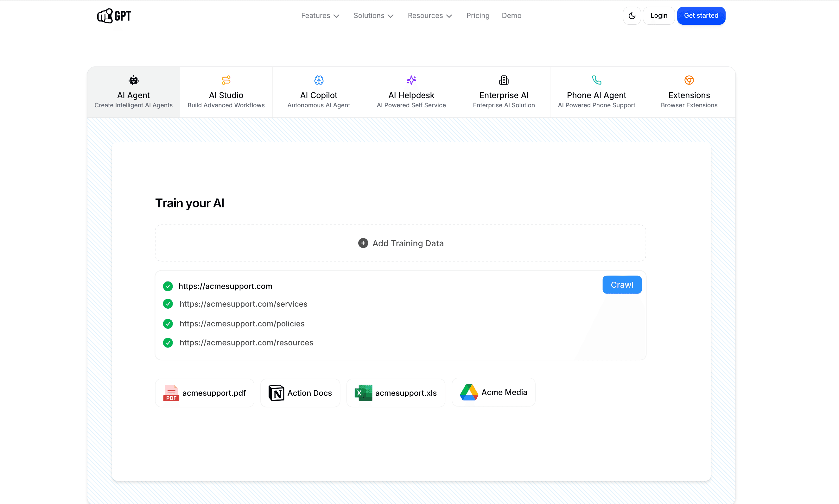The width and height of the screenshot is (839, 504).
Task: Select the Phone AI Agent phone icon
Action: [596, 80]
